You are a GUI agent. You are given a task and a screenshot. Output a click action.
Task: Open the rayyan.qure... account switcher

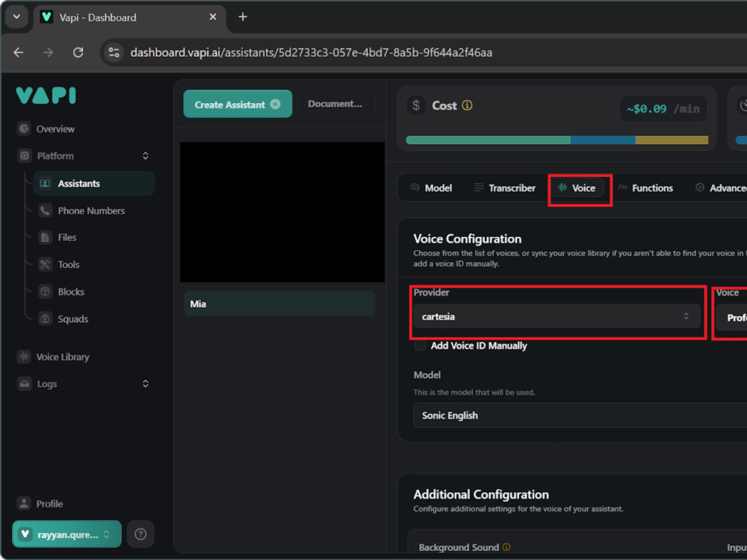pyautogui.click(x=66, y=535)
